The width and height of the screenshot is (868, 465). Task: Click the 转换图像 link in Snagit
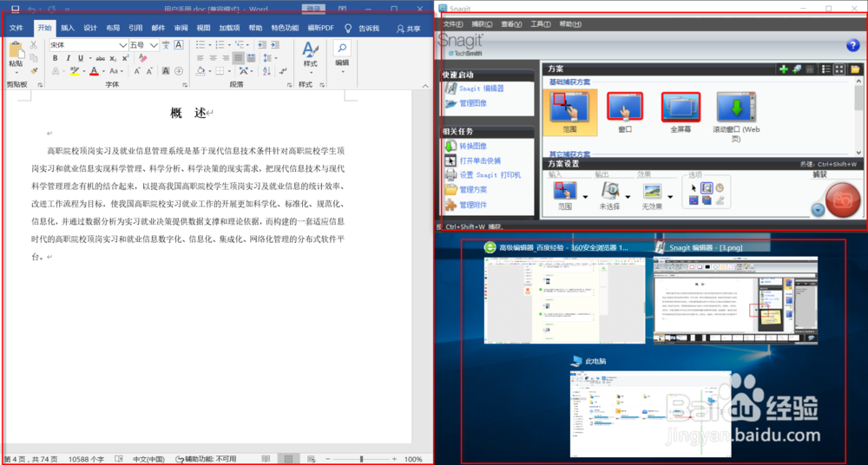(x=473, y=146)
